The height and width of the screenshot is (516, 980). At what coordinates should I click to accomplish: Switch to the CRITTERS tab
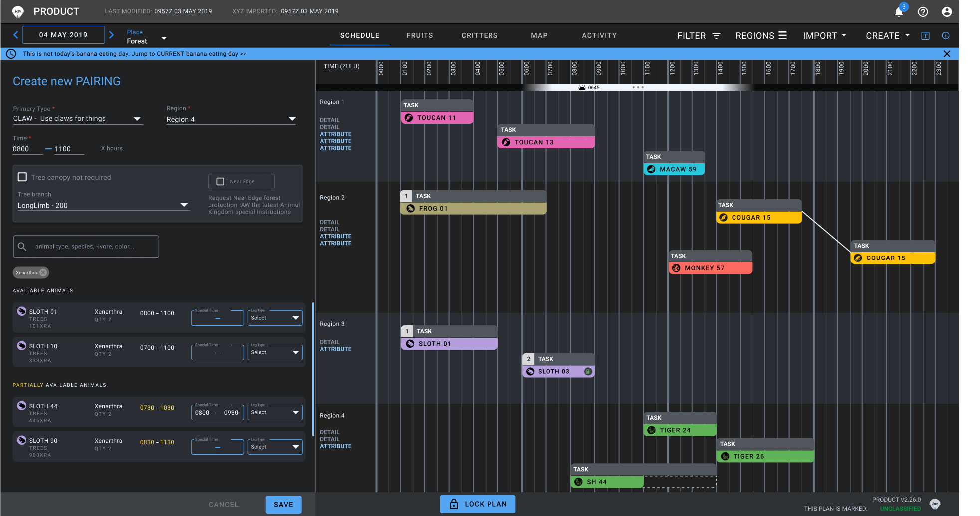tap(480, 36)
